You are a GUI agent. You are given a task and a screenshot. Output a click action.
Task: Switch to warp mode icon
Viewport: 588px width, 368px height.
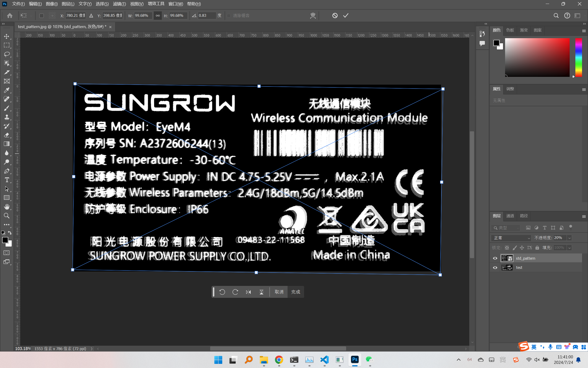[313, 16]
